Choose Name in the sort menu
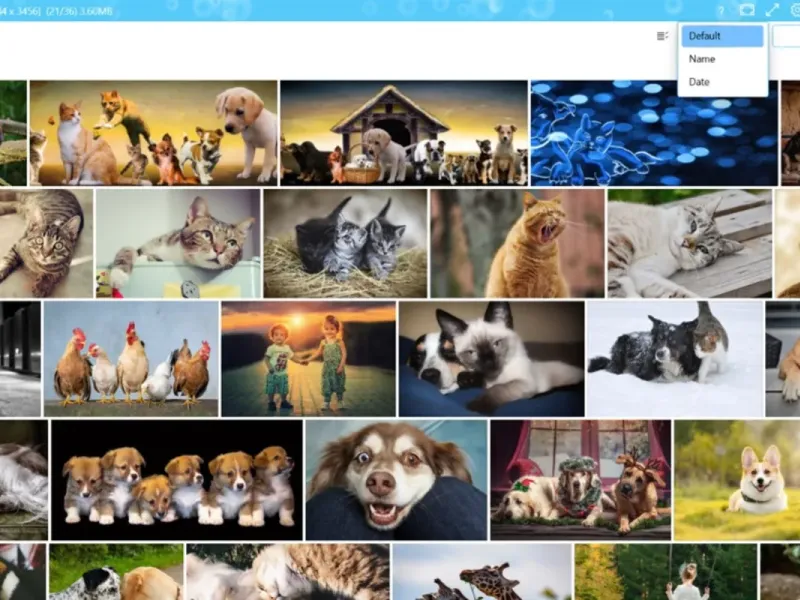The height and width of the screenshot is (600, 800). point(722,59)
